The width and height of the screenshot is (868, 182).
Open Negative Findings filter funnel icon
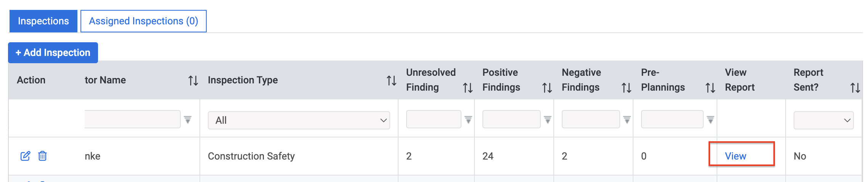click(627, 120)
